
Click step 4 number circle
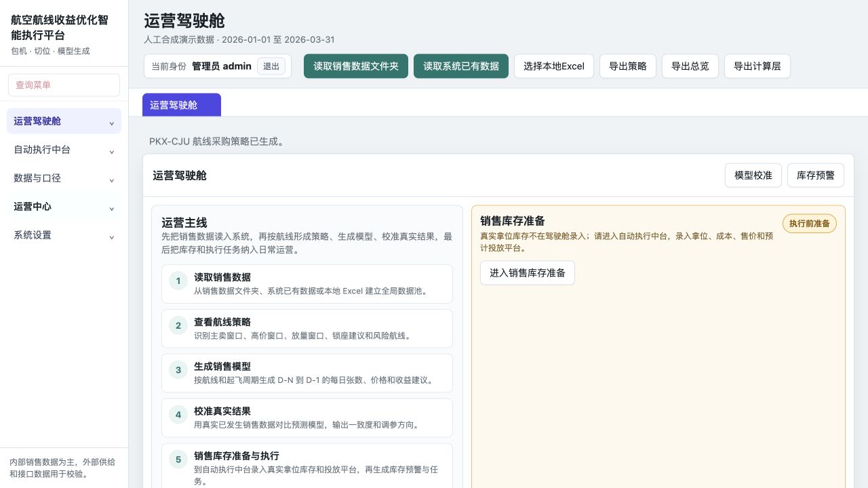click(x=178, y=415)
